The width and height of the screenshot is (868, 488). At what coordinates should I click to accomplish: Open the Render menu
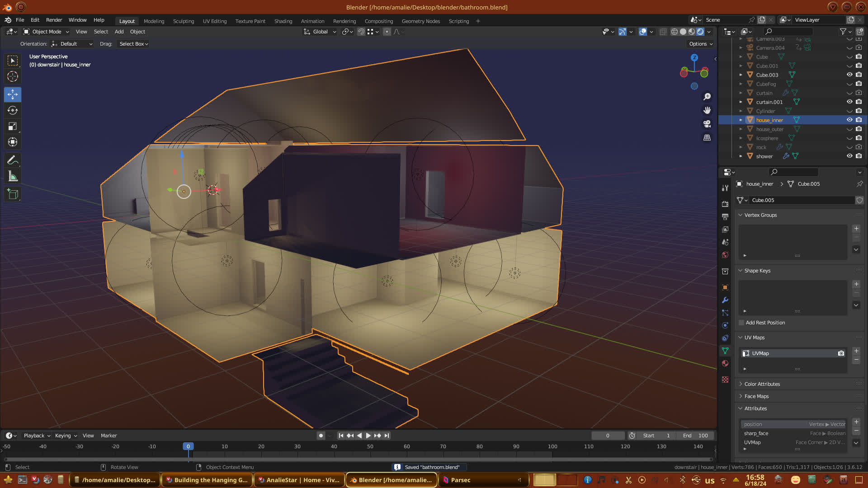coord(54,20)
